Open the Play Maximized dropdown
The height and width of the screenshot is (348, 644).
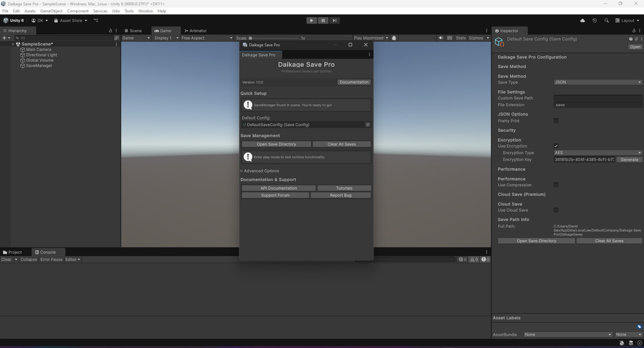[x=371, y=38]
